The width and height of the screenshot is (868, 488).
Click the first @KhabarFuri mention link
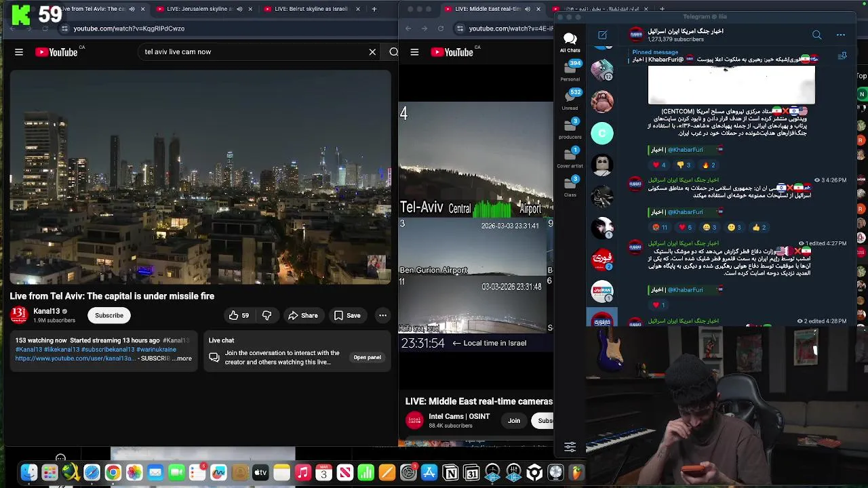coord(685,150)
